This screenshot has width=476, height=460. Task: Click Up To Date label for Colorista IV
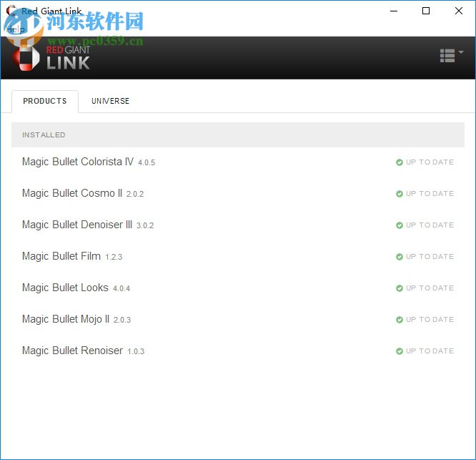pos(430,162)
